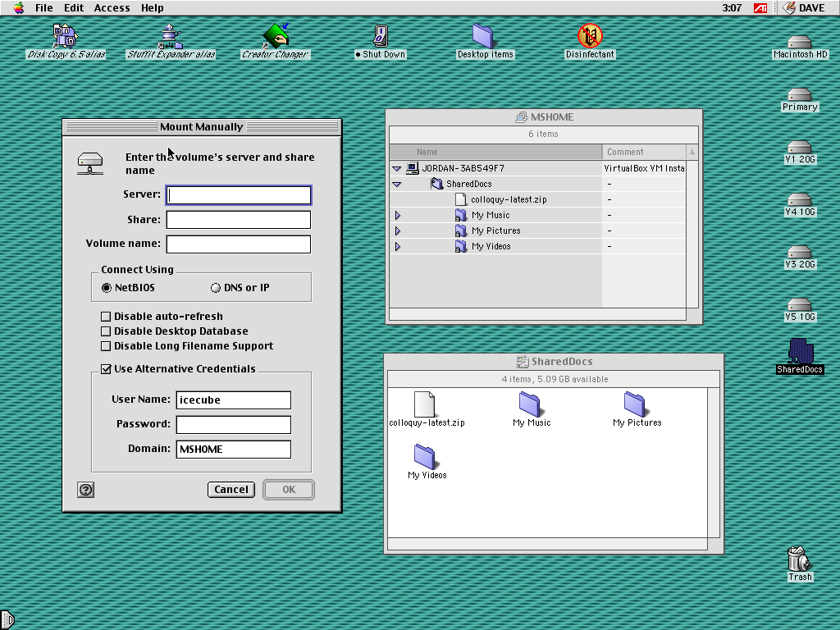This screenshot has width=840, height=630.
Task: Expand the My Music folder triangle
Action: coord(398,216)
